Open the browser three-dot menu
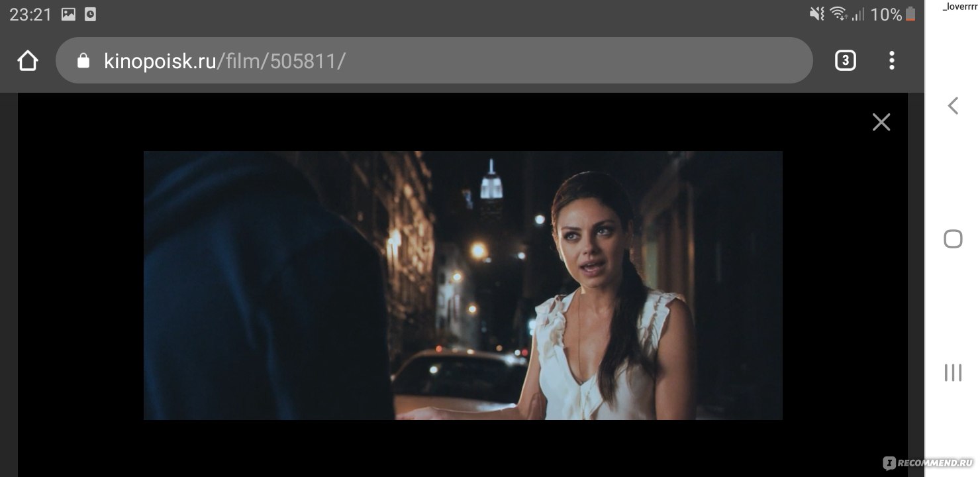This screenshot has width=980, height=477. (891, 61)
